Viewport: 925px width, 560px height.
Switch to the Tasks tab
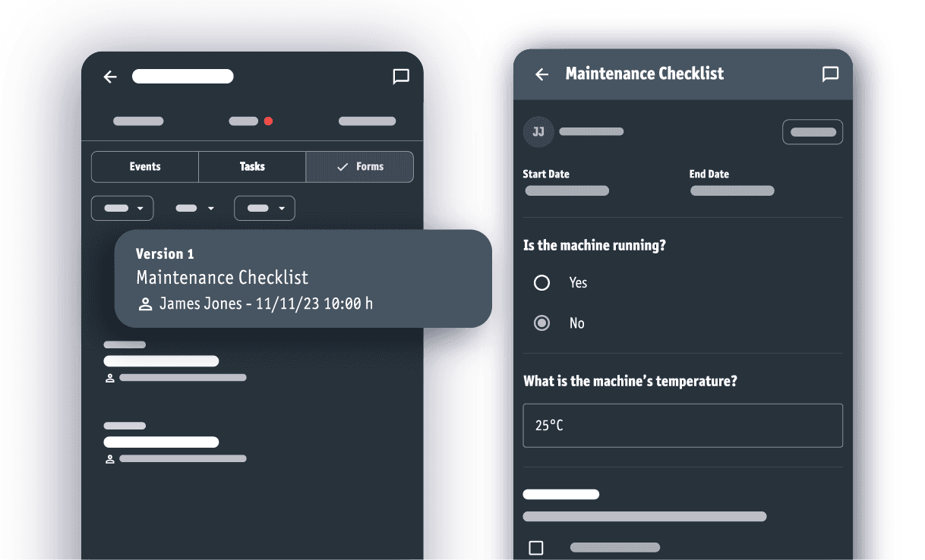[x=252, y=167]
